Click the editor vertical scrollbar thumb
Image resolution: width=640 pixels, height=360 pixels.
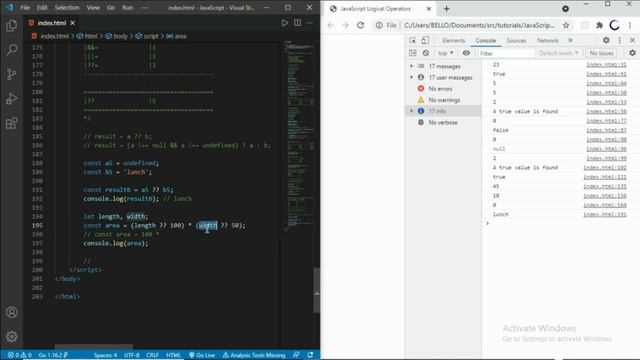[x=317, y=290]
